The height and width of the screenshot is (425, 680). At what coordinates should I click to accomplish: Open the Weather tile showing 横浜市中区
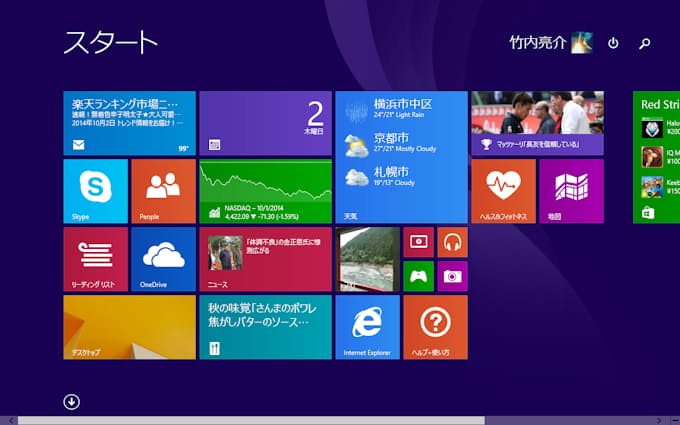coord(401,157)
